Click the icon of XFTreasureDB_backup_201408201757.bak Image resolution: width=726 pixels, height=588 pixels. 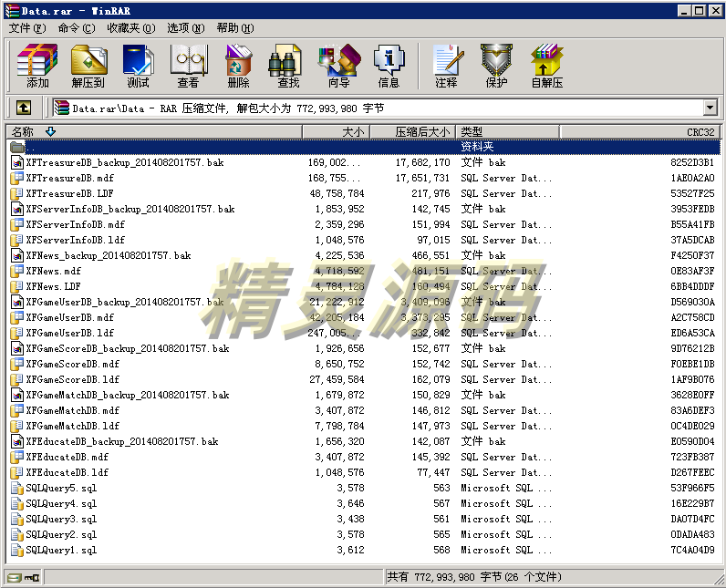(17, 162)
